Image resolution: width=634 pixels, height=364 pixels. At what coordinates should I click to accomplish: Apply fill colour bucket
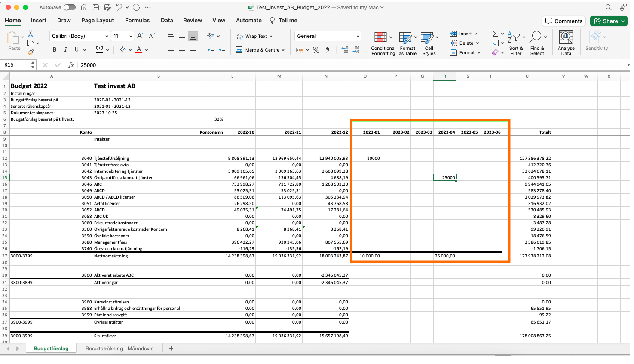tap(123, 50)
